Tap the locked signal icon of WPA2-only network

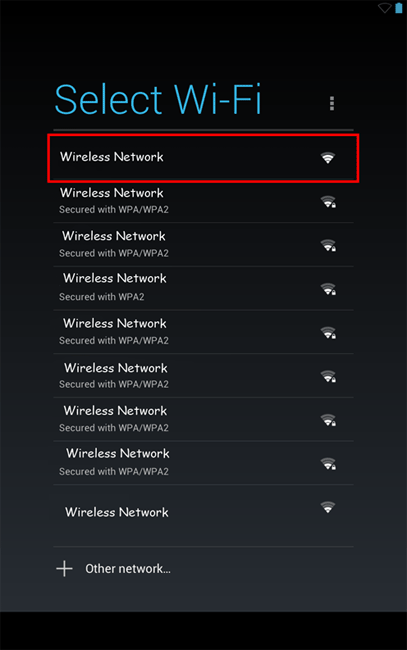pos(328,289)
